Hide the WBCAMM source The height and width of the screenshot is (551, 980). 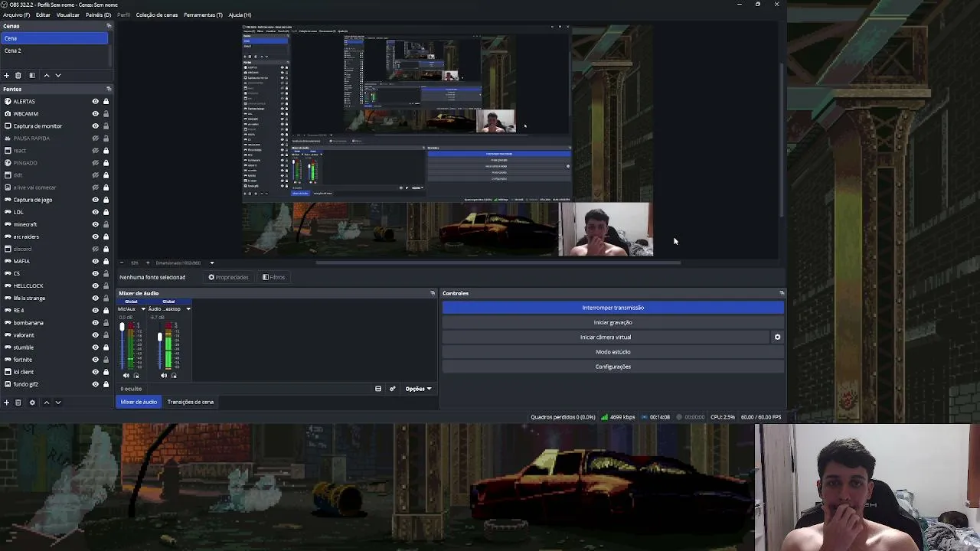(x=96, y=114)
